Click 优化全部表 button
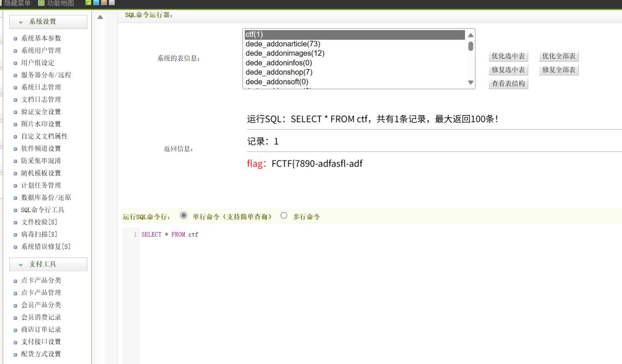Screen dimensions: 622x364 (559, 56)
